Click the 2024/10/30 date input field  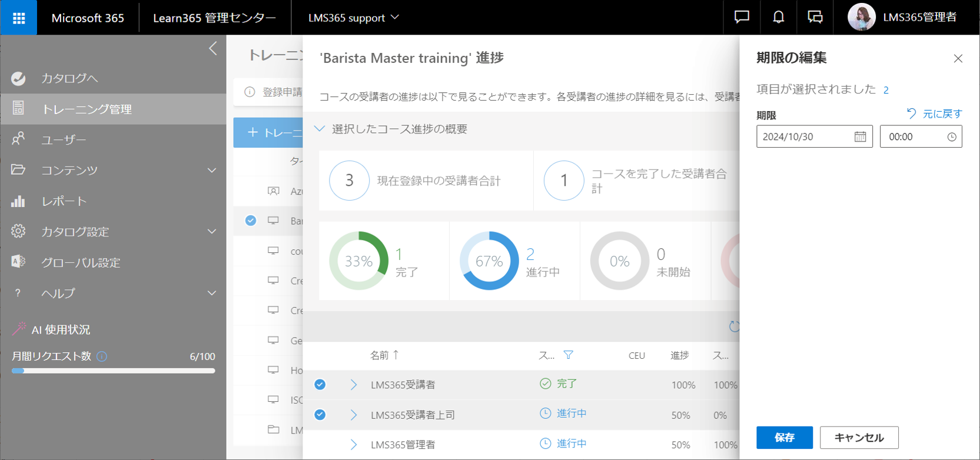(814, 136)
